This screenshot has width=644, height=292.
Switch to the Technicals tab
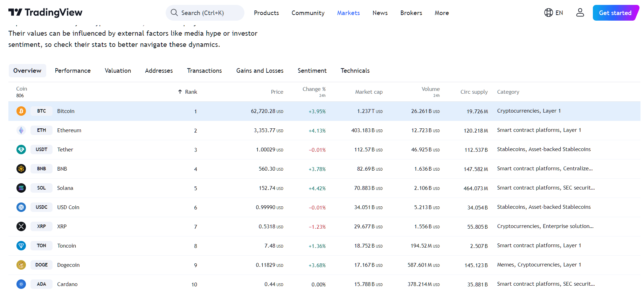click(355, 71)
